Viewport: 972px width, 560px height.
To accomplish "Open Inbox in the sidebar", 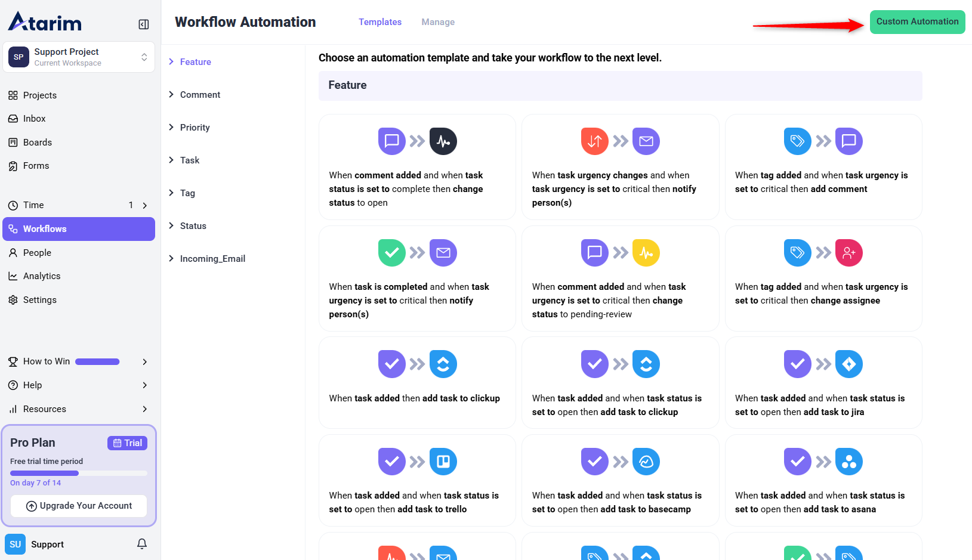I will click(34, 119).
